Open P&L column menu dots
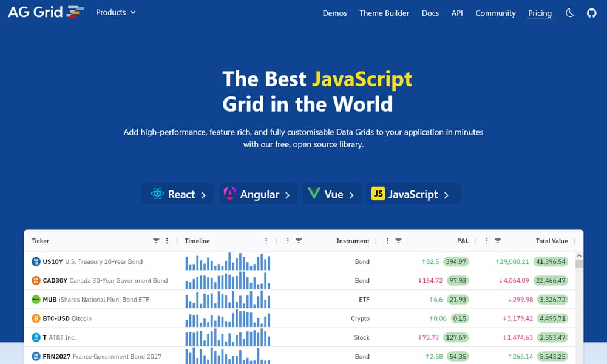This screenshot has height=364, width=607. [387, 241]
